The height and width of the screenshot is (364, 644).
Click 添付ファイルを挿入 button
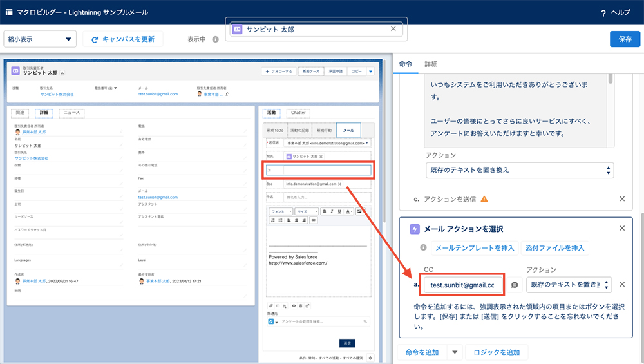tap(554, 248)
